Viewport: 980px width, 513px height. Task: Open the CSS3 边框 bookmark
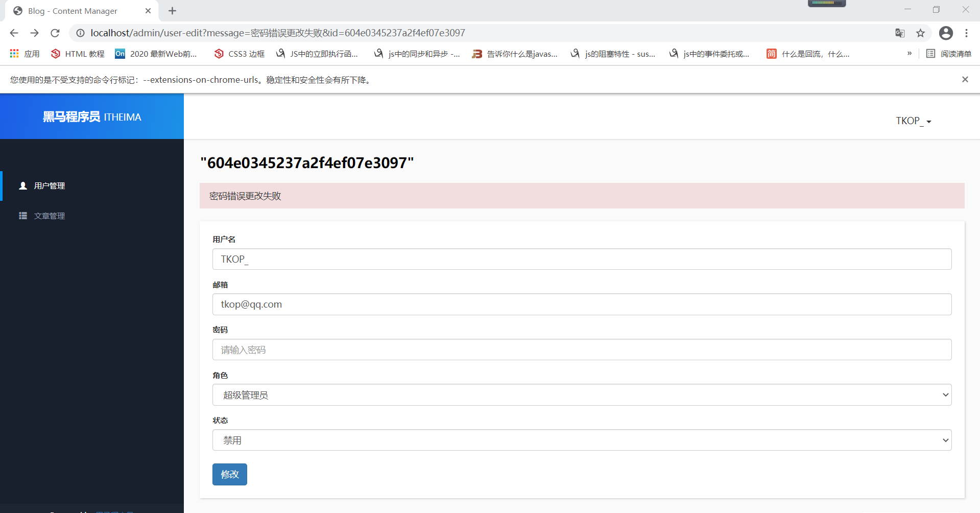(x=240, y=54)
